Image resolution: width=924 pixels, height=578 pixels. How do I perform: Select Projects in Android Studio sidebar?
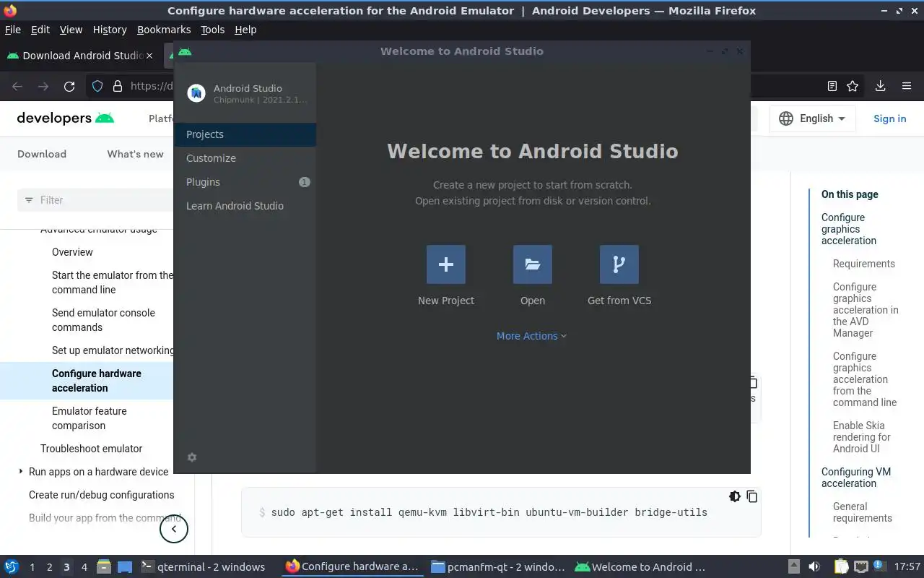(x=245, y=134)
